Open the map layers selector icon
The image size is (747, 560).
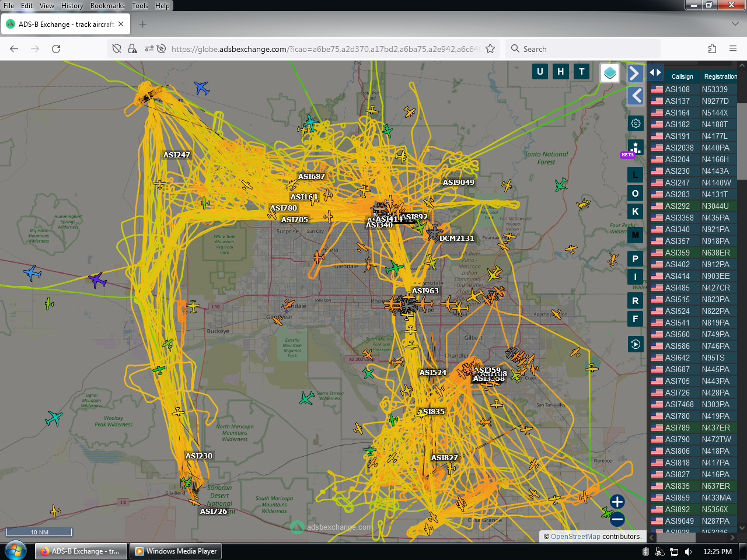tap(610, 73)
